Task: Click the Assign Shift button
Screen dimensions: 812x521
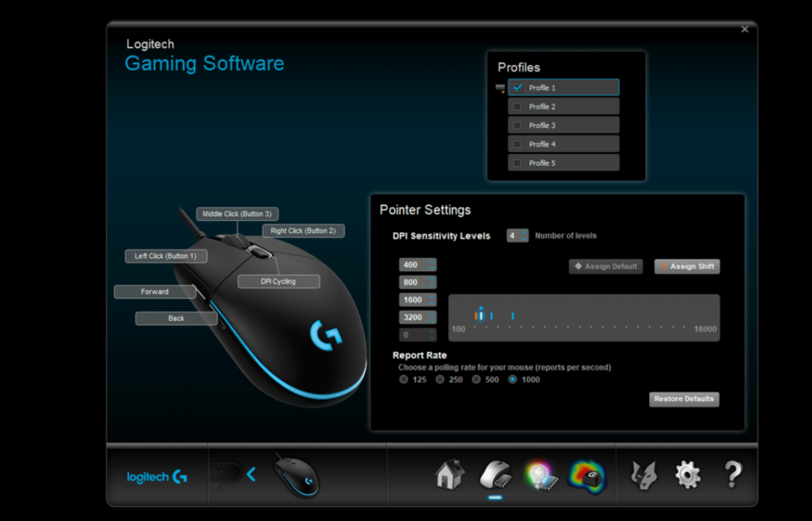Action: pos(687,266)
